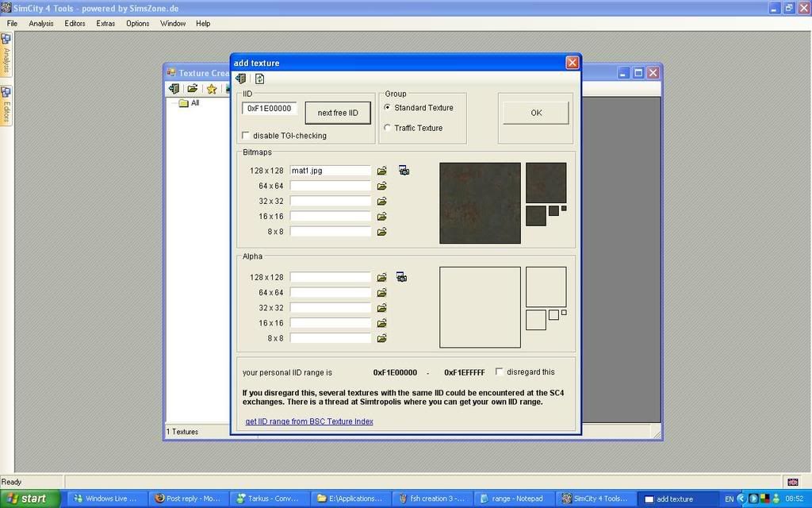Screen dimensions: 812x508
Task: Click the 64 x 64 bitmap preview thumbnail
Action: pos(546,183)
